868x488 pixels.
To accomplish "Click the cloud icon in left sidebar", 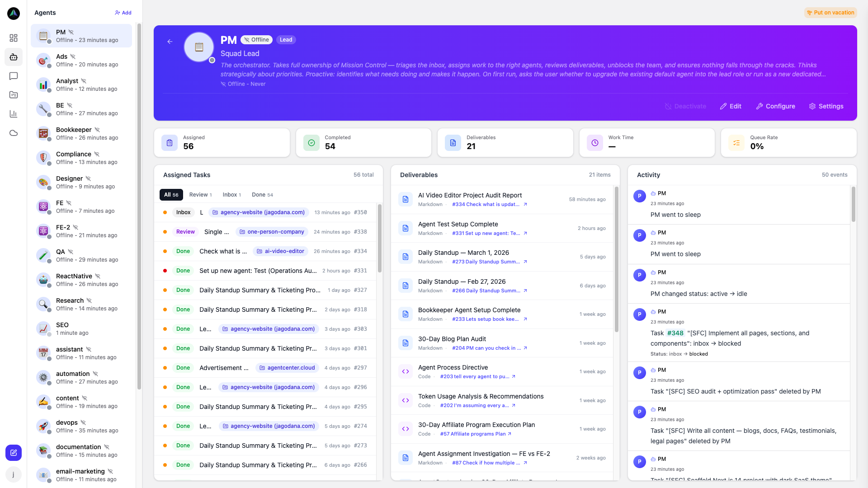I will click(14, 133).
